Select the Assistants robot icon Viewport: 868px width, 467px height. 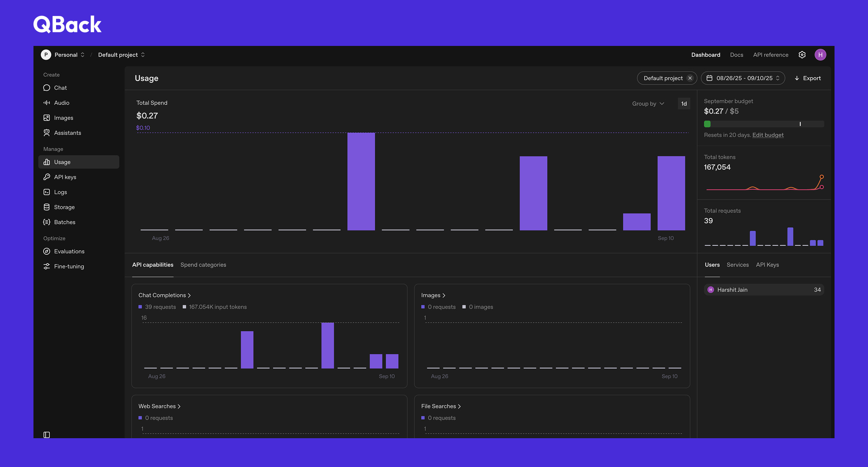[x=47, y=133]
